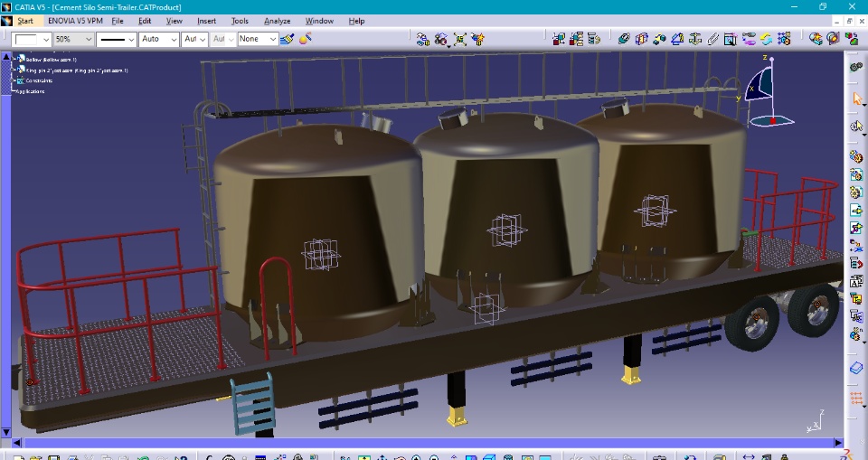Select Constraints in the specification tree
The height and width of the screenshot is (460, 868).
pos(38,80)
